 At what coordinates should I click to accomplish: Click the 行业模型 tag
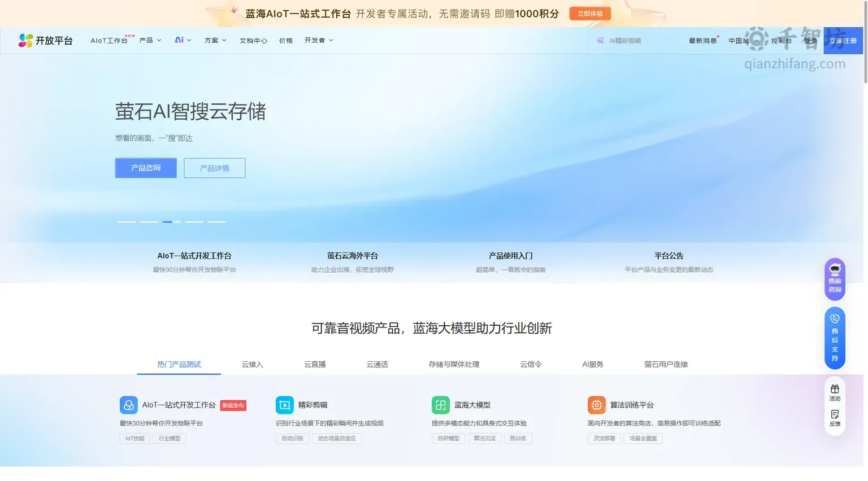pyautogui.click(x=170, y=438)
